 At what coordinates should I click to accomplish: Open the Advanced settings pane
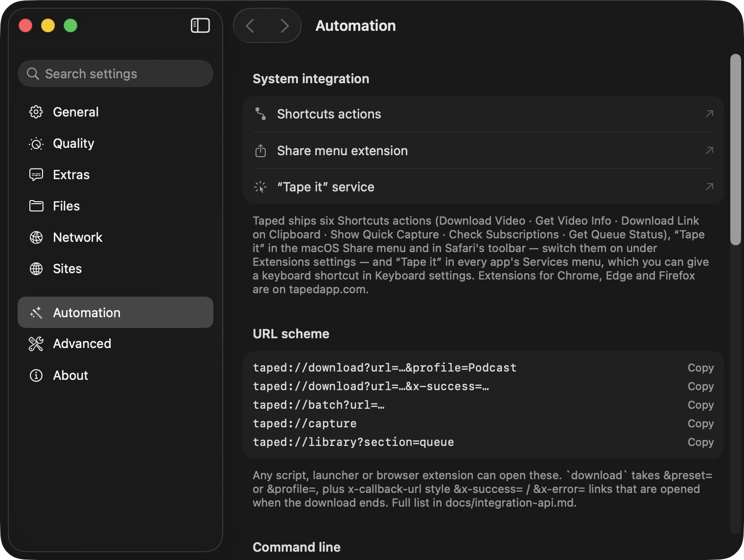[116, 344]
